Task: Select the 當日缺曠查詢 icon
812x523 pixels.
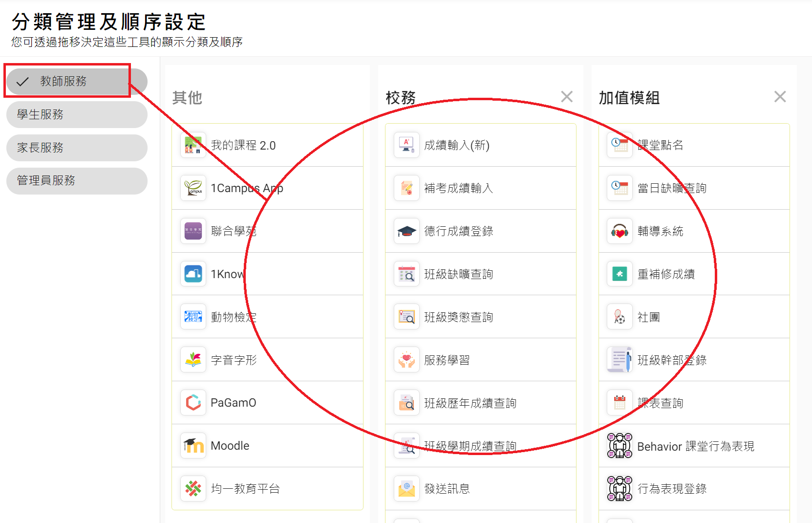Action: pos(620,188)
